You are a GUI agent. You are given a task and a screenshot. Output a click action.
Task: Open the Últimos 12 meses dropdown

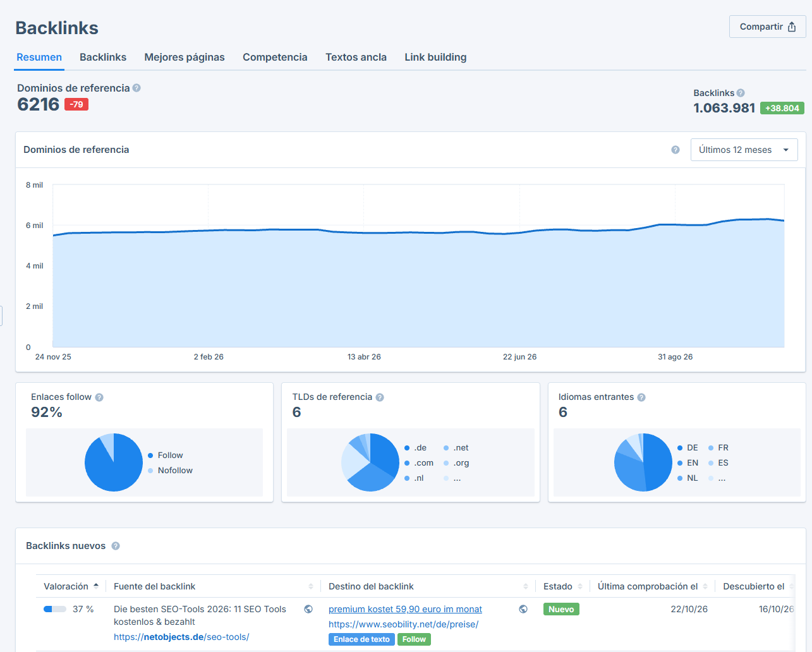(744, 150)
